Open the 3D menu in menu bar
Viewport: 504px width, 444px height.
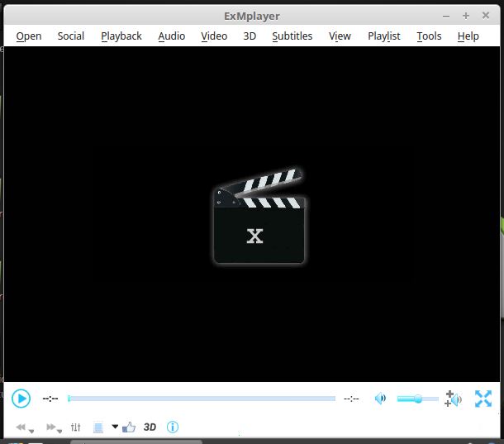(250, 36)
